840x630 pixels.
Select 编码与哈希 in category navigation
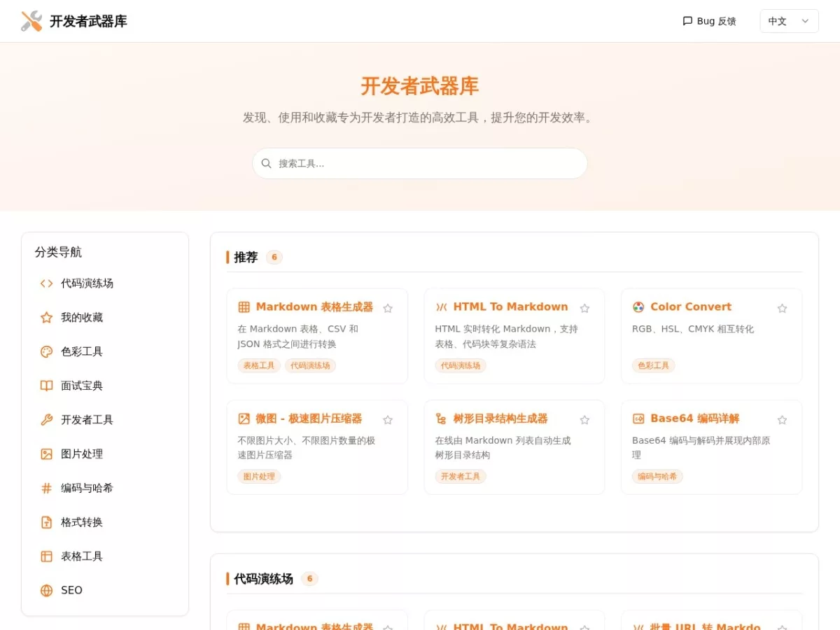coord(105,488)
